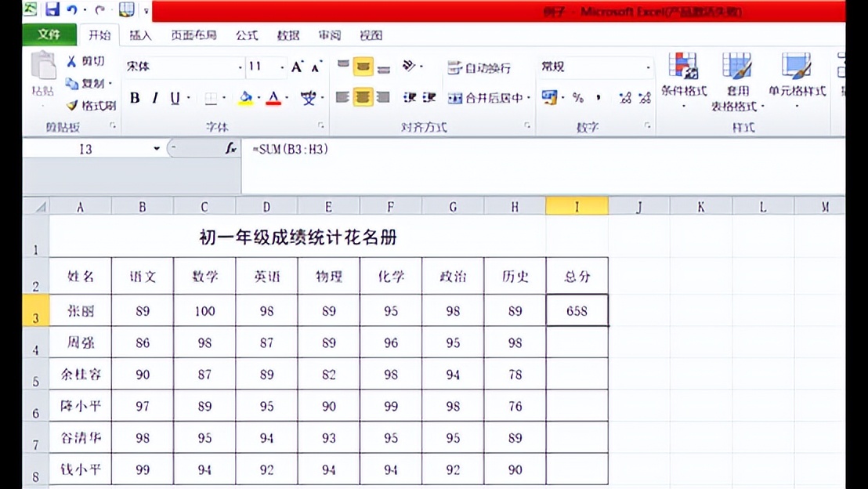
Task: Click decrease decimal icon
Action: click(x=645, y=98)
